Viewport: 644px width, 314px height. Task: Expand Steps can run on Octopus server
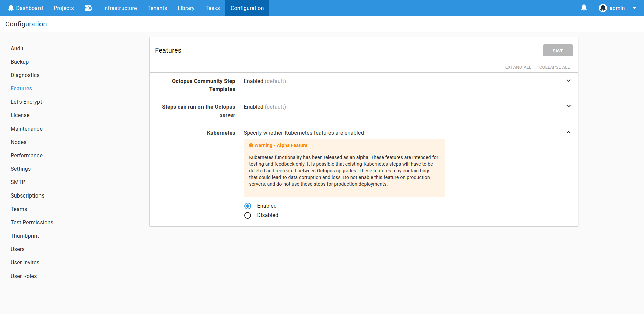coord(568,106)
